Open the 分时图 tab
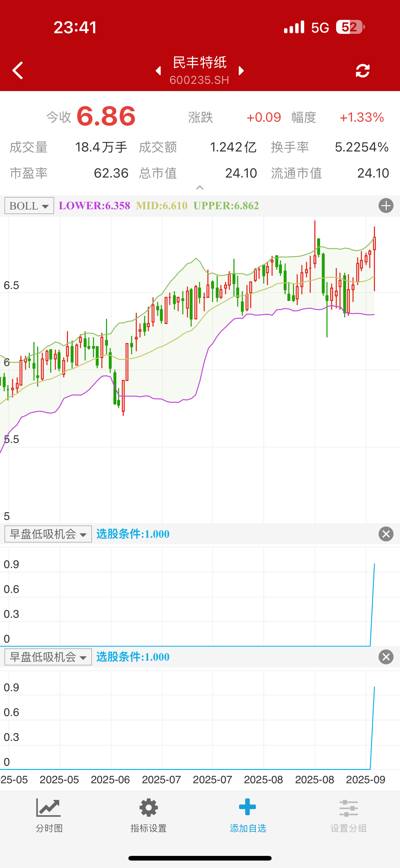Viewport: 400px width, 868px height. click(x=49, y=816)
